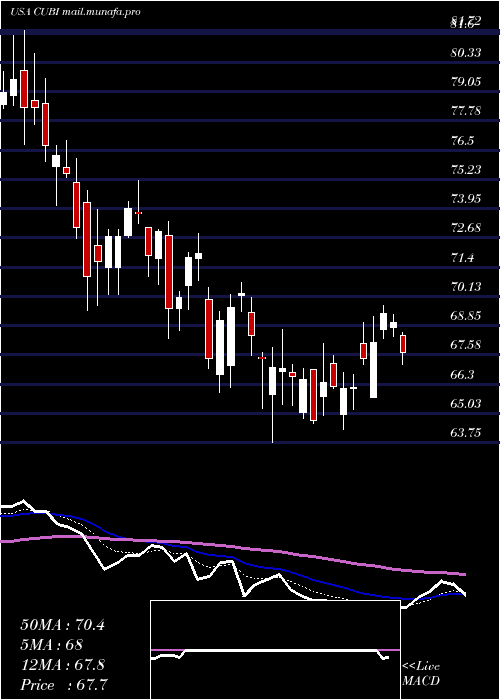Select the 63.75 price axis label
This screenshot has height=700, width=500.
[466, 432]
